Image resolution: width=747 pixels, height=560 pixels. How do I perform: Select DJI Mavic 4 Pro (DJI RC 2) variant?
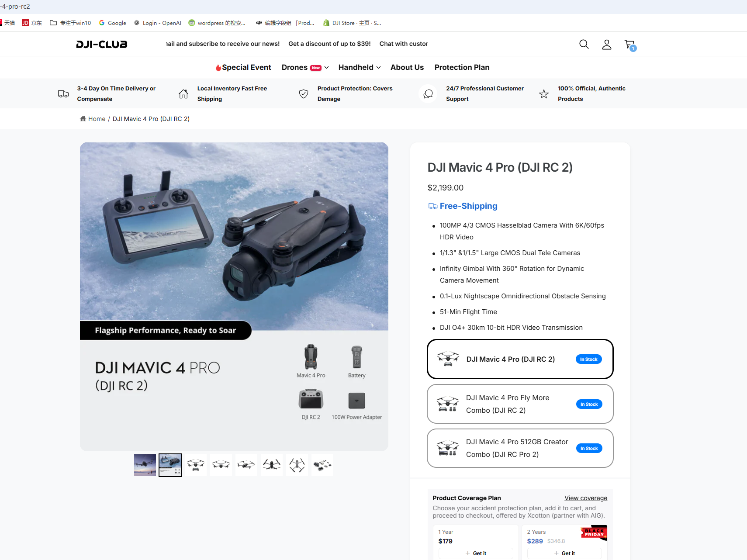tap(520, 359)
